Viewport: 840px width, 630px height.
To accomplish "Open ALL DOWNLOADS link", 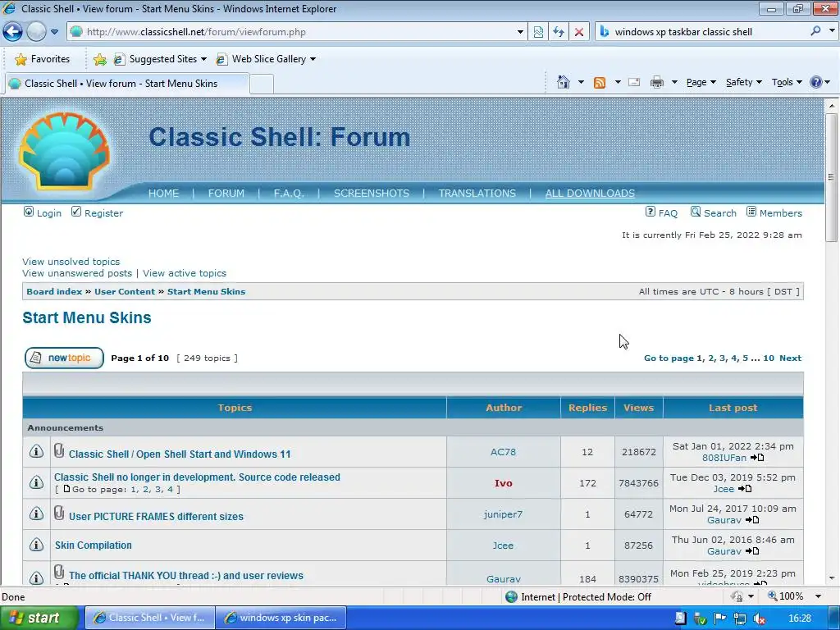I will [x=590, y=194].
